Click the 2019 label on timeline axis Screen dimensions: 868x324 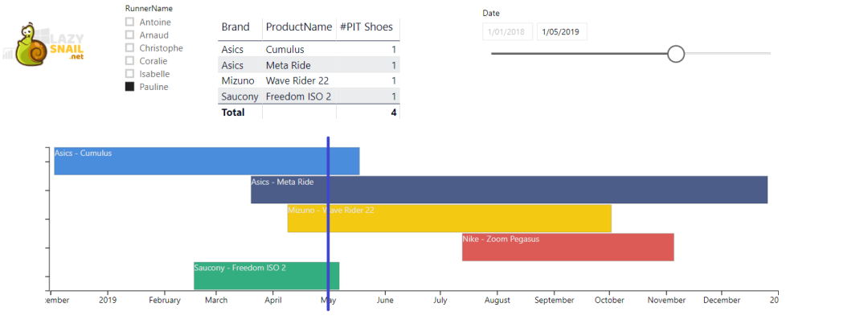pos(108,300)
